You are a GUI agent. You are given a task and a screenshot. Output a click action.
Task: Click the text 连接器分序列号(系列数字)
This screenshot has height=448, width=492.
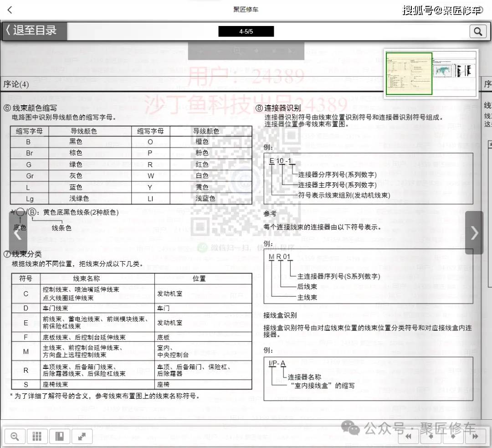click(337, 175)
